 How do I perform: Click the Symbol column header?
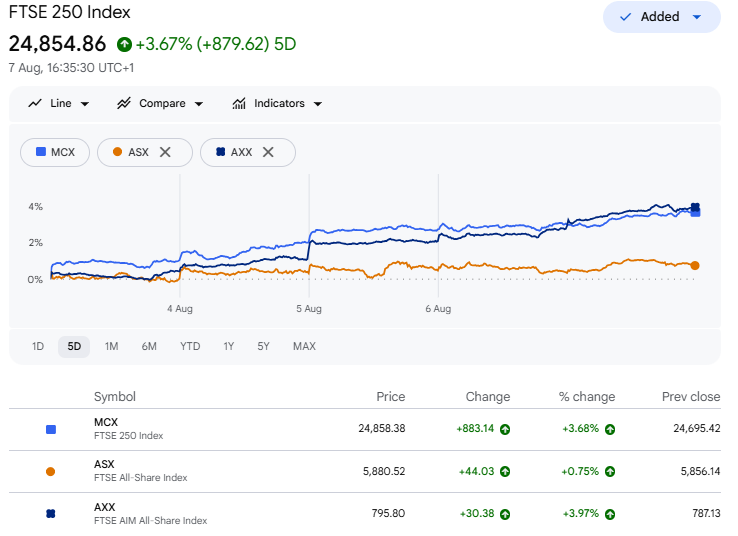click(x=115, y=397)
